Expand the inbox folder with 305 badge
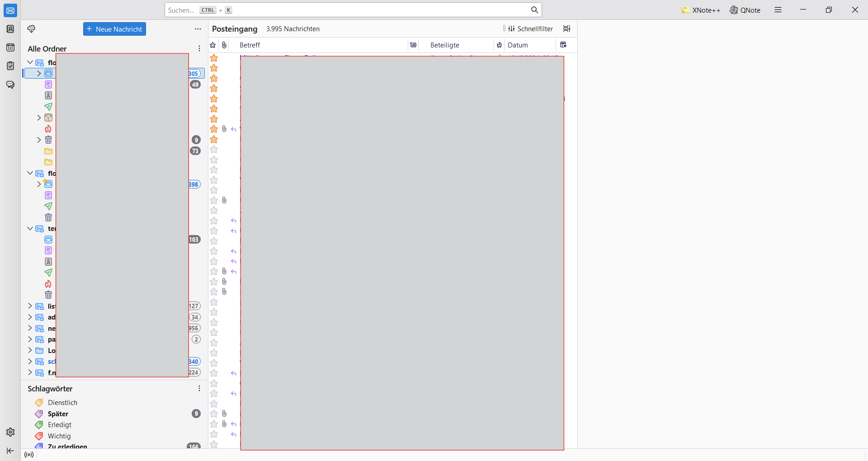The width and height of the screenshot is (868, 461). pos(39,73)
